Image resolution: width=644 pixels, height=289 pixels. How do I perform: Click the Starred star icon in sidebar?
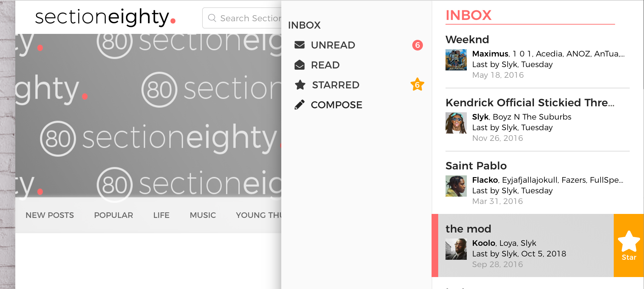[300, 85]
